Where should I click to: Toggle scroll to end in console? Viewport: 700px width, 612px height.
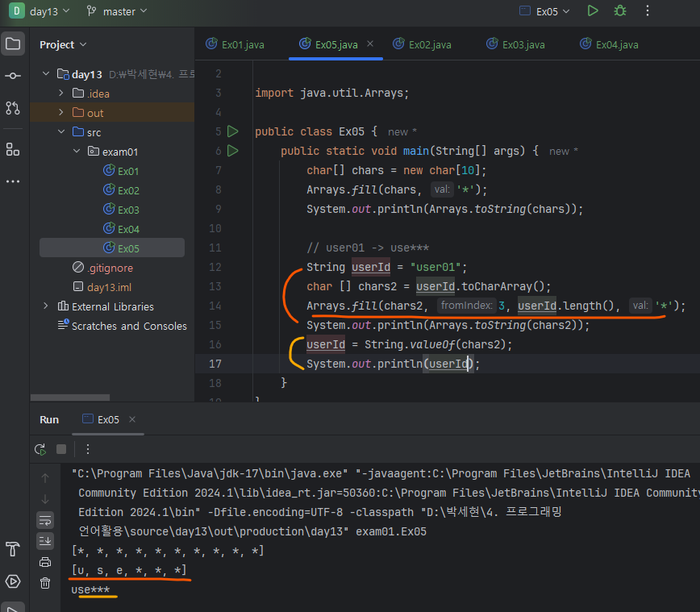[x=45, y=541]
